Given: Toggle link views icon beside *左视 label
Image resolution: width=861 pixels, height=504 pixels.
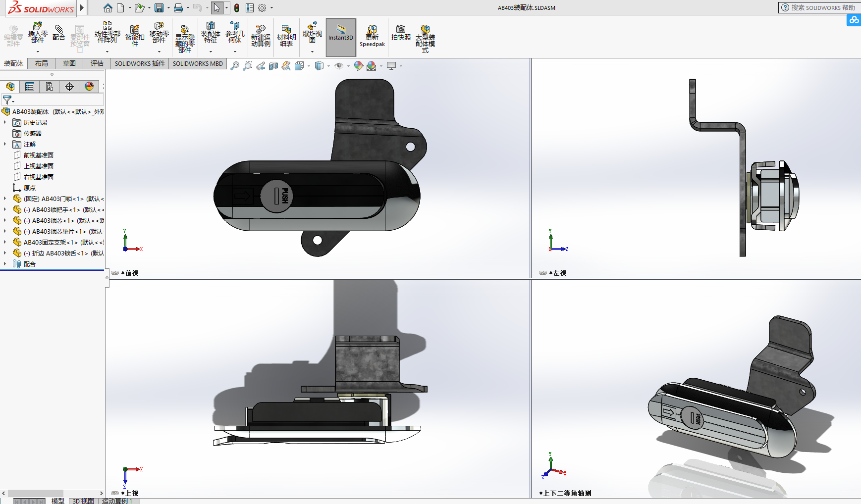Looking at the screenshot, I should coord(543,273).
